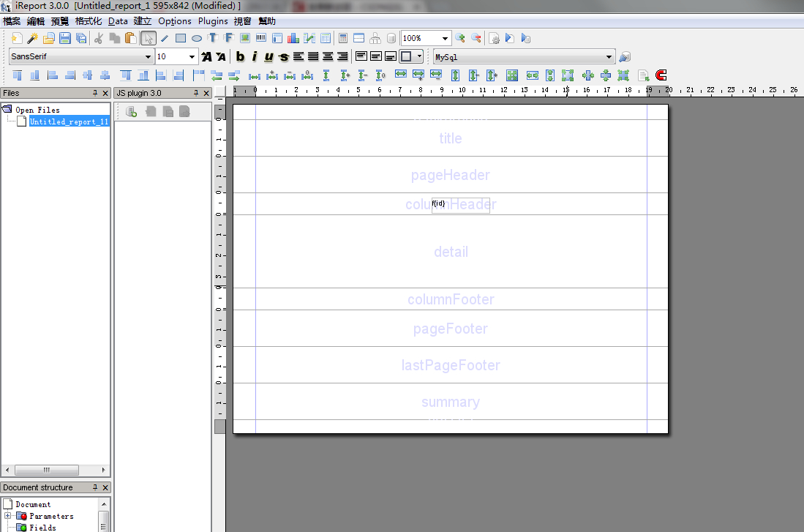804x532 pixels.
Task: Open the report wizard wand icon
Action: pos(32,38)
